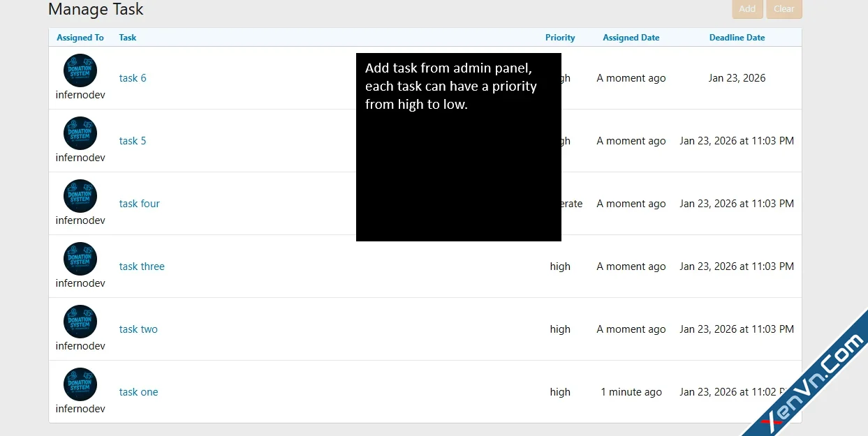Image resolution: width=868 pixels, height=436 pixels.
Task: Click the Add button
Action: [747, 9]
